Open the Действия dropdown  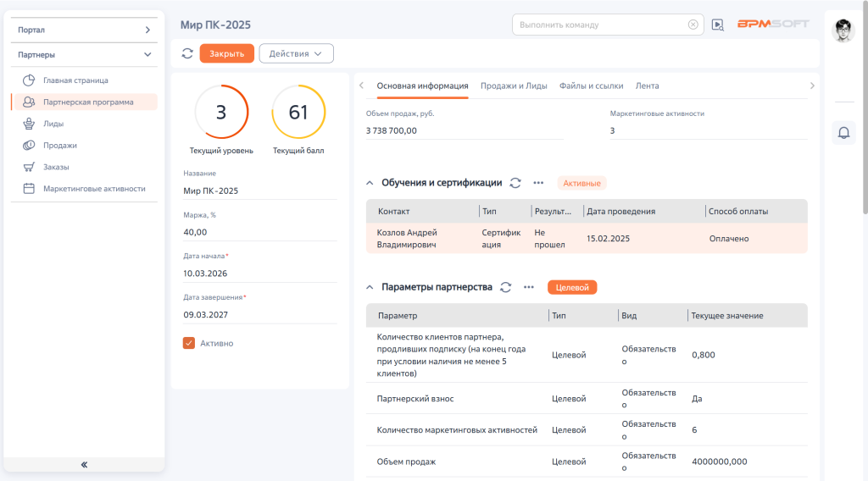click(x=296, y=53)
